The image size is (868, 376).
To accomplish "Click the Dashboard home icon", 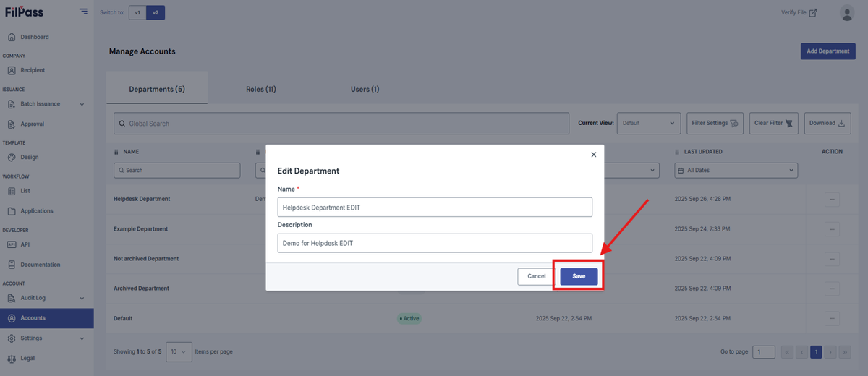I will 12,37.
